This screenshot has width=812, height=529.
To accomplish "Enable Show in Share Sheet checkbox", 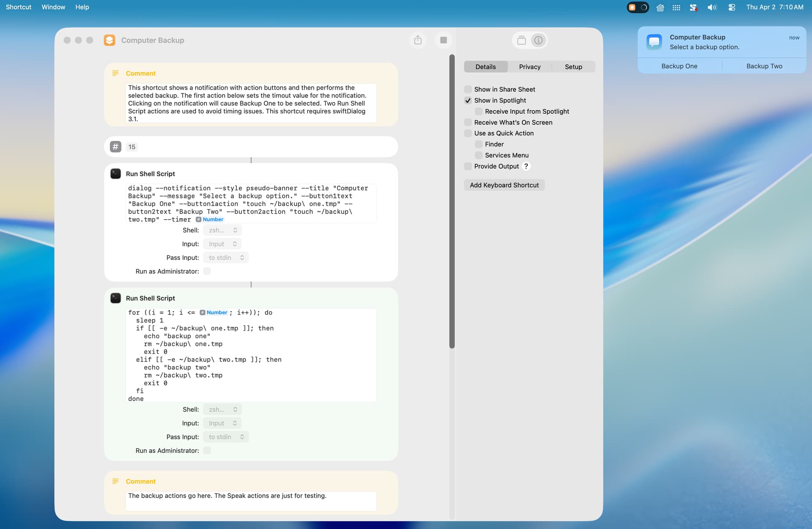I will (468, 89).
